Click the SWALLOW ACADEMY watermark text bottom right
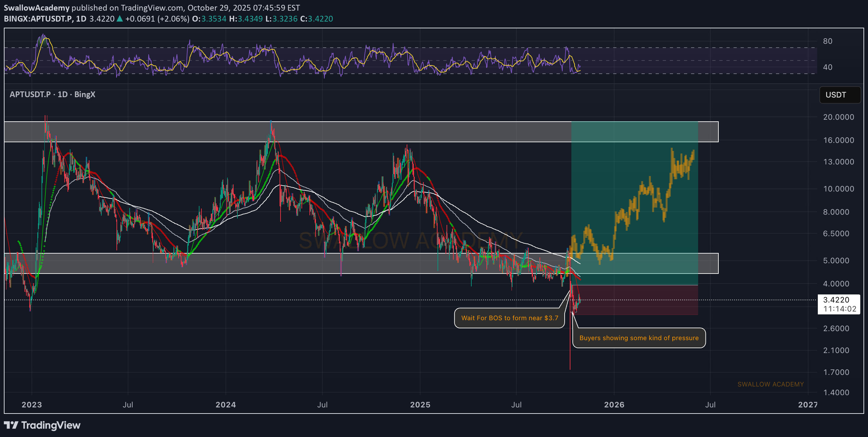This screenshot has width=868, height=437. click(770, 384)
